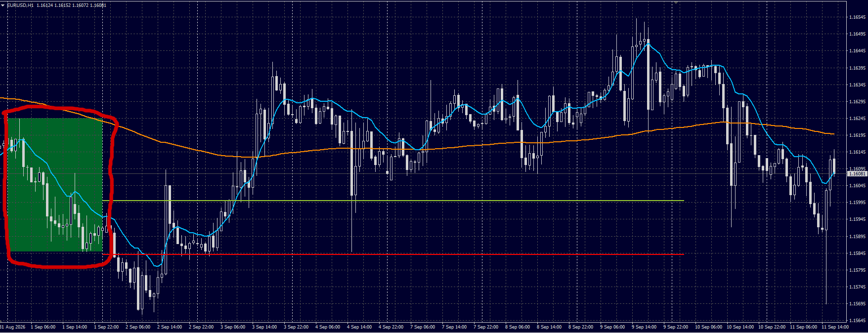Click the 1.15995 price scale label
The image size is (868, 333).
(857, 203)
